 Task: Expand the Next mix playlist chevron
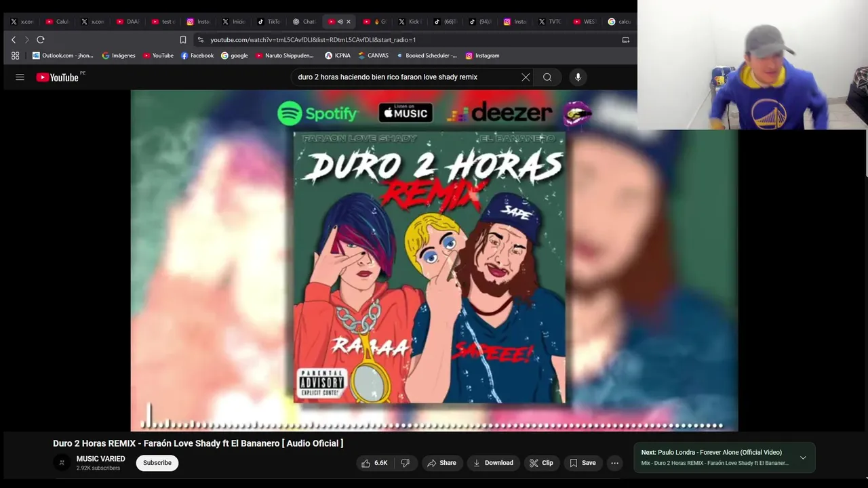click(x=803, y=458)
